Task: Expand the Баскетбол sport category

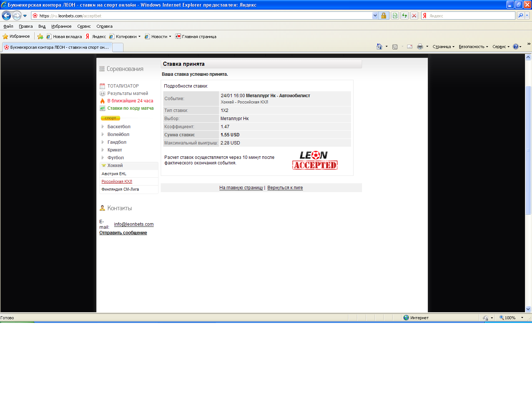Action: [119, 127]
